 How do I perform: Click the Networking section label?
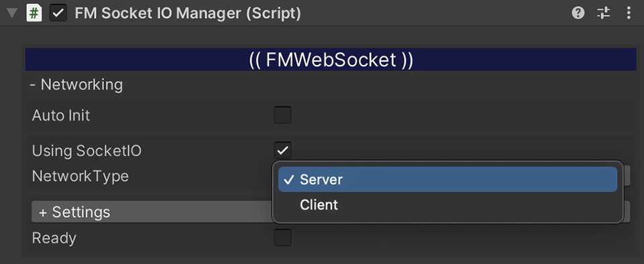tap(76, 84)
